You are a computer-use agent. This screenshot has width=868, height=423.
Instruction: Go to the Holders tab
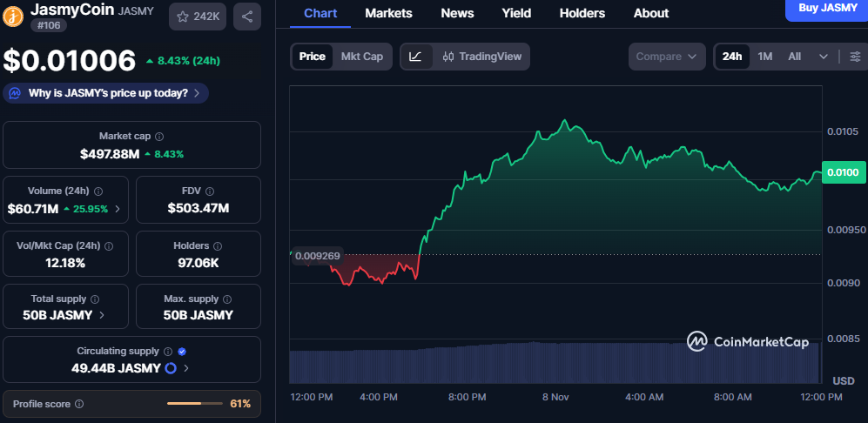click(x=582, y=13)
